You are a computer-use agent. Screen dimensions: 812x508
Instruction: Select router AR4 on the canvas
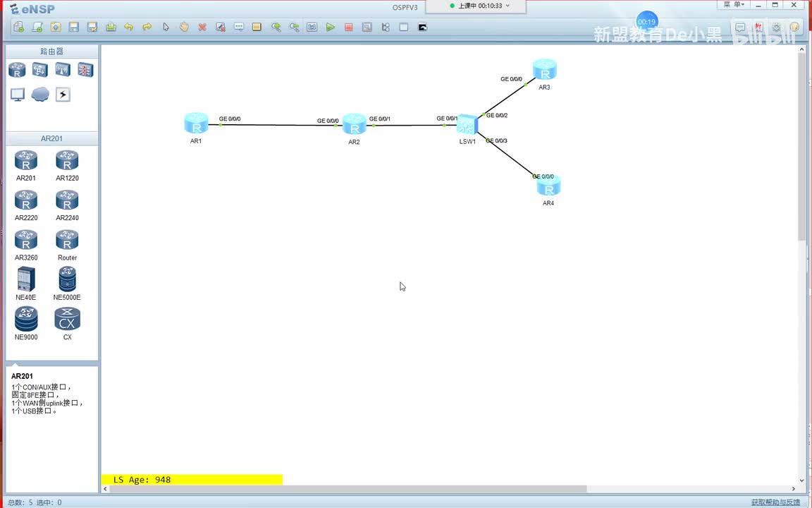549,186
